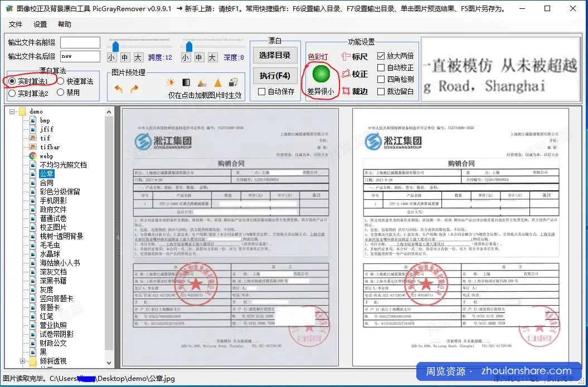The image size is (588, 387).
Task: Set 跨度 to 大 preset
Action: coord(138,57)
